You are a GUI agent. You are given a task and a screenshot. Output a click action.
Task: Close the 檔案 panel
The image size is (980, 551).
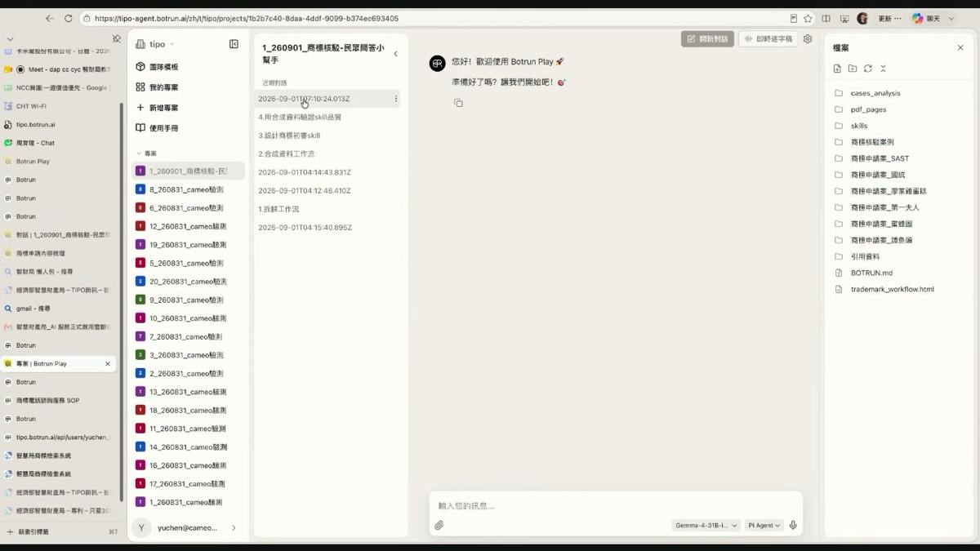pos(960,48)
